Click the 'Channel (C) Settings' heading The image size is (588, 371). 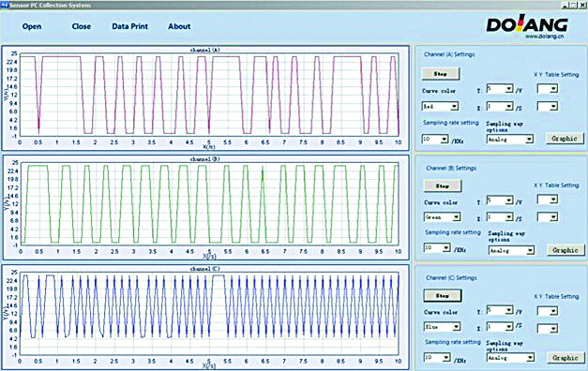(451, 277)
